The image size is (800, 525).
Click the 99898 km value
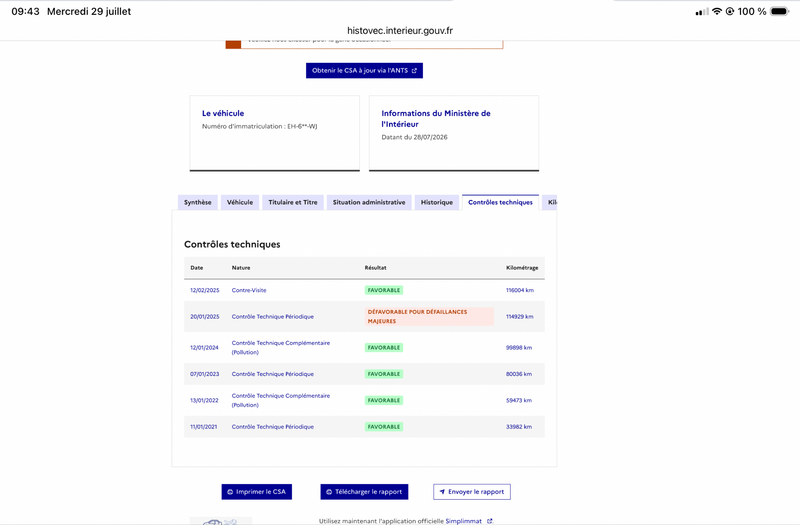coord(519,347)
